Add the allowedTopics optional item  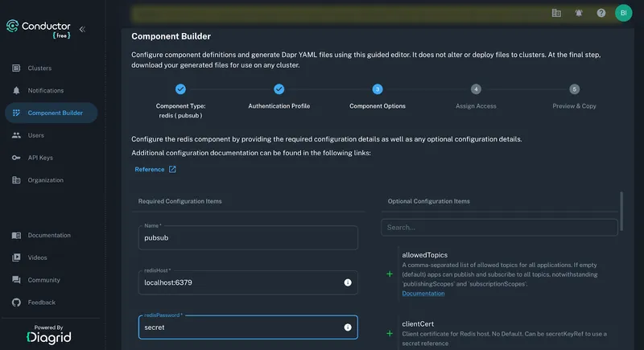coord(390,274)
